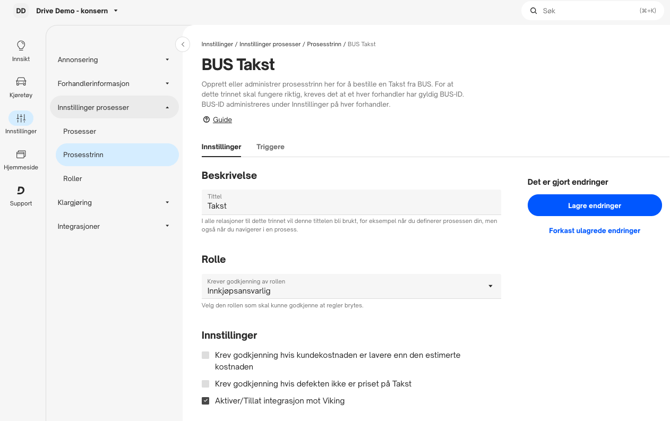Viewport: 670px width, 421px height.
Task: Open the Roller submenu item
Action: pyautogui.click(x=117, y=179)
